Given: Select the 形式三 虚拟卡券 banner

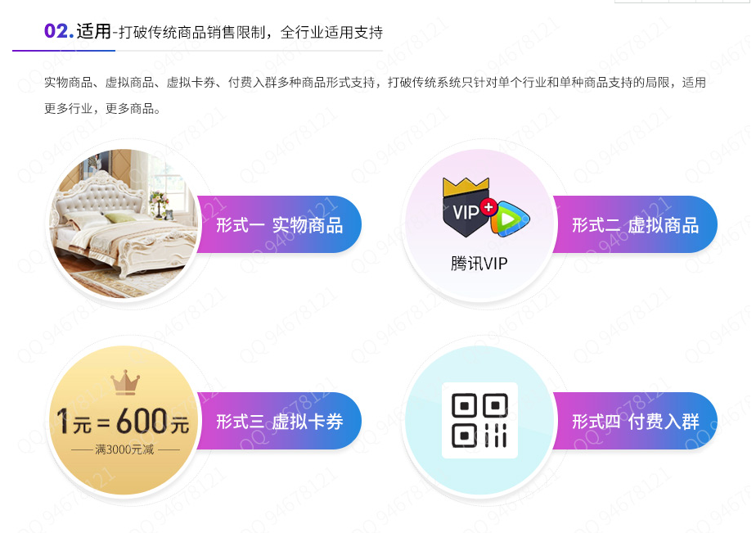Looking at the screenshot, I should [x=279, y=421].
